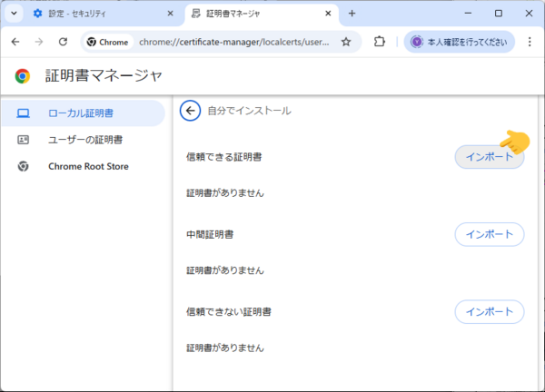
Task: Switch to the 設定 - セキュリティ tab
Action: click(x=104, y=14)
